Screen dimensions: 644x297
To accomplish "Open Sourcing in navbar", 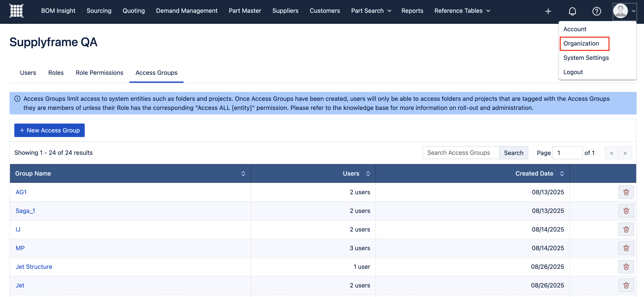I will [99, 11].
